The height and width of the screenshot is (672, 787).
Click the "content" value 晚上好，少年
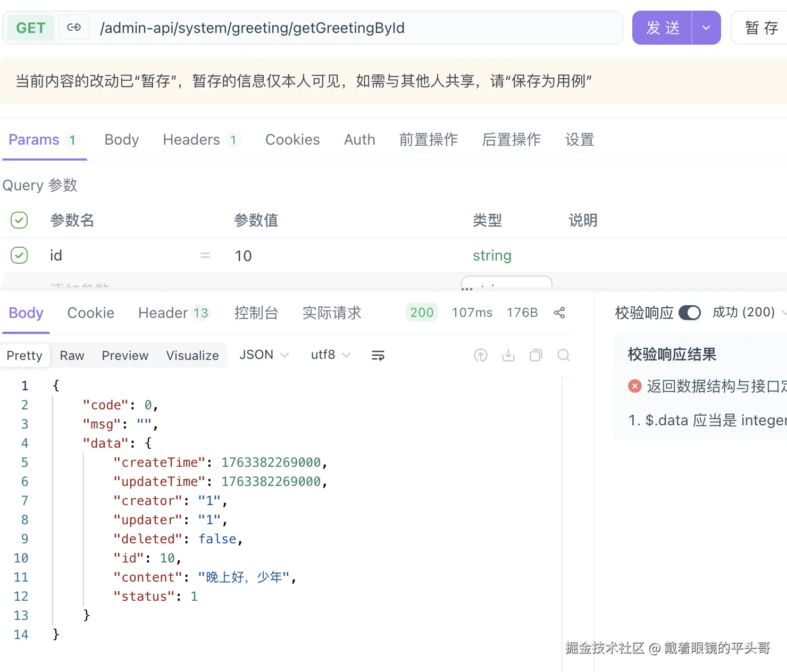click(244, 577)
